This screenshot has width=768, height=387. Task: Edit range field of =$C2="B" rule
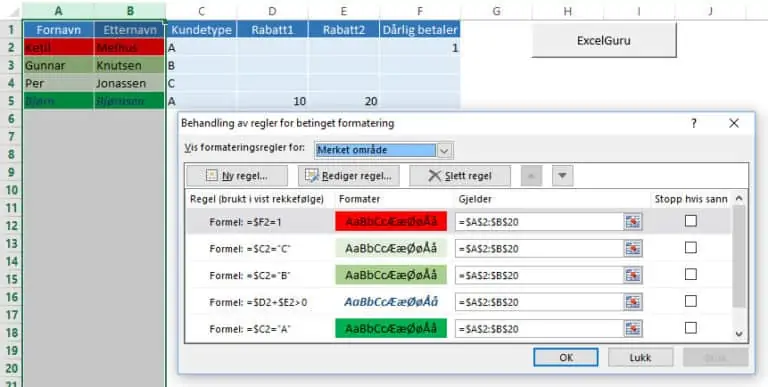pyautogui.click(x=539, y=275)
